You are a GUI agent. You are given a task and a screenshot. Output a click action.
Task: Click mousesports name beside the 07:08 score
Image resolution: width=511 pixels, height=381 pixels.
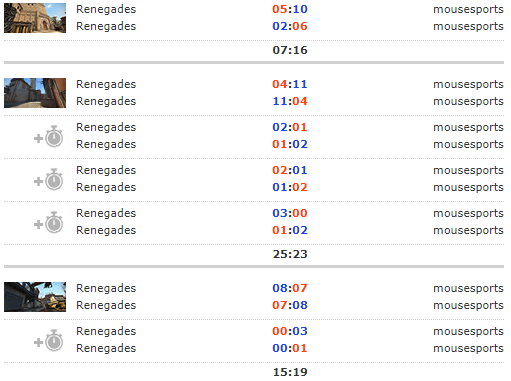[x=468, y=305]
